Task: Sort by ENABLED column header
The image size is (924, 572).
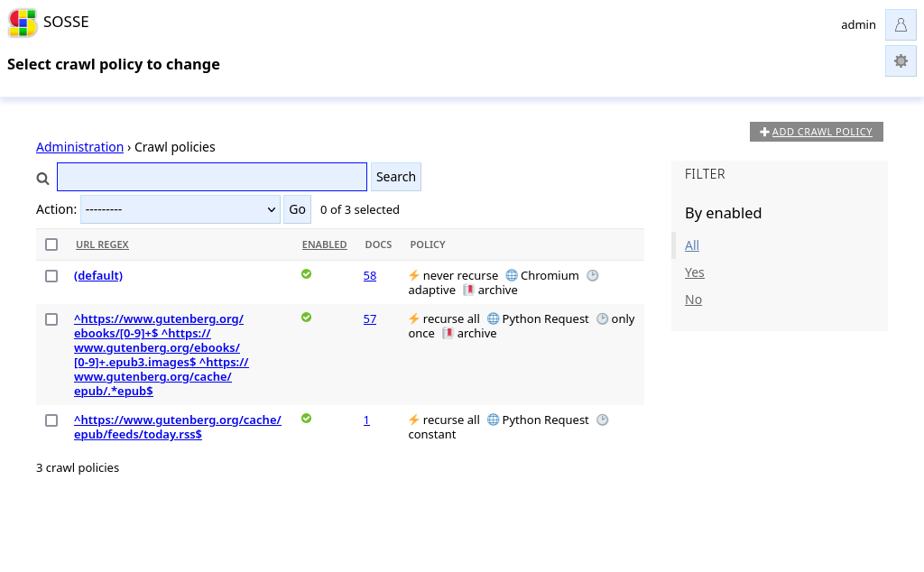Action: tap(324, 244)
